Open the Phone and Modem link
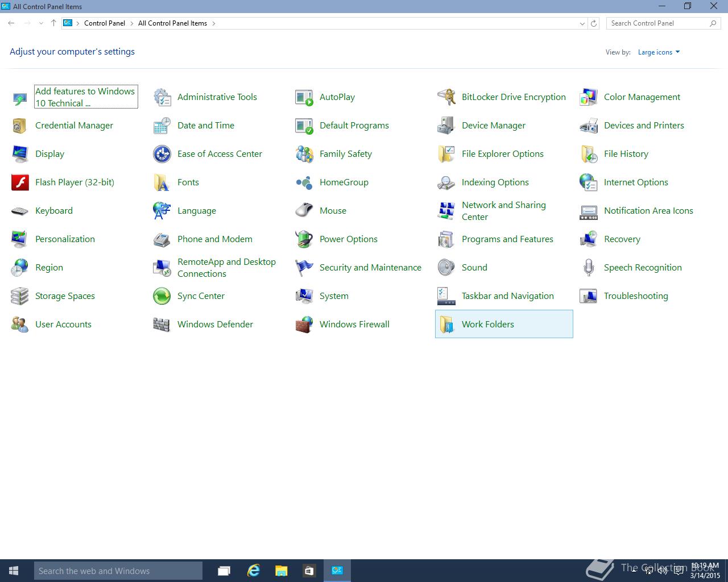 tap(215, 239)
